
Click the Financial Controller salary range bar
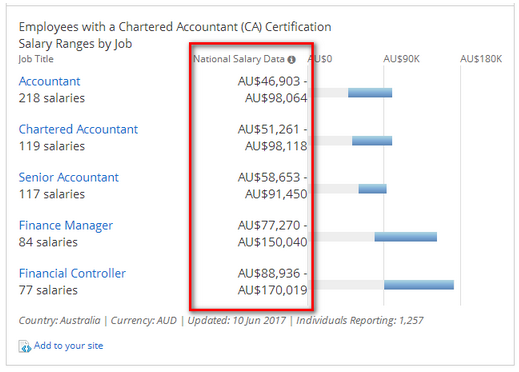(419, 285)
